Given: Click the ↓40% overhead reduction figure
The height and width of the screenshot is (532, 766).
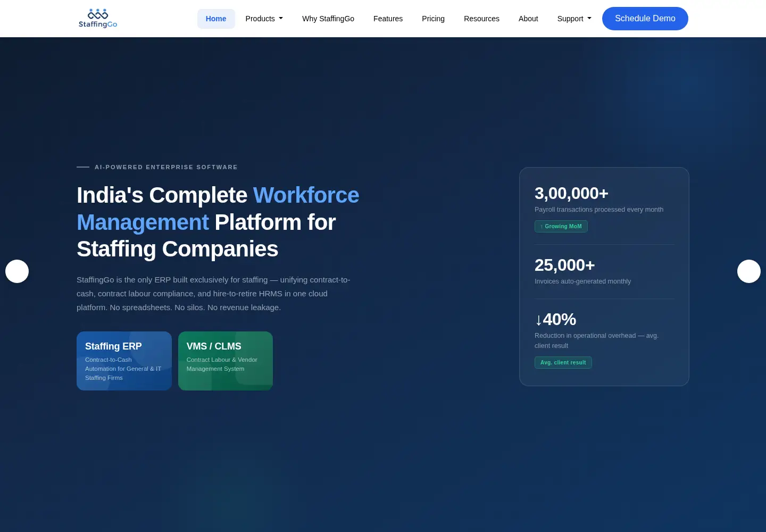Looking at the screenshot, I should coord(555,319).
